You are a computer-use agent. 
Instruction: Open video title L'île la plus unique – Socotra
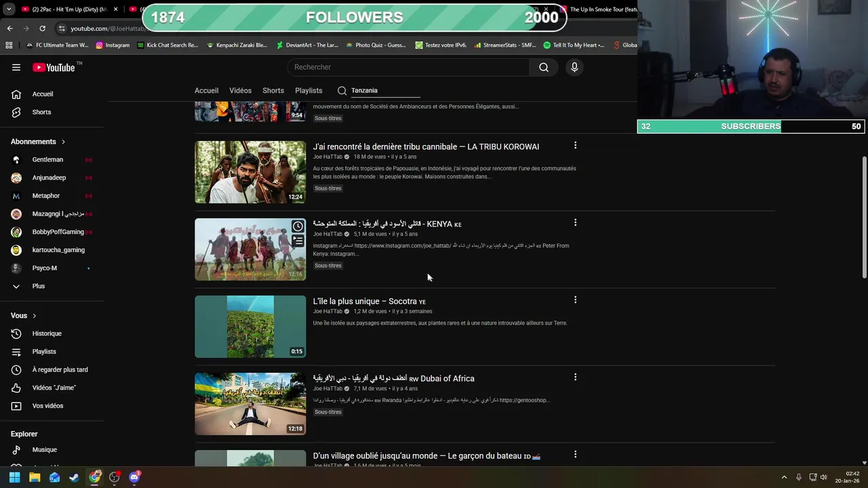coord(369,302)
